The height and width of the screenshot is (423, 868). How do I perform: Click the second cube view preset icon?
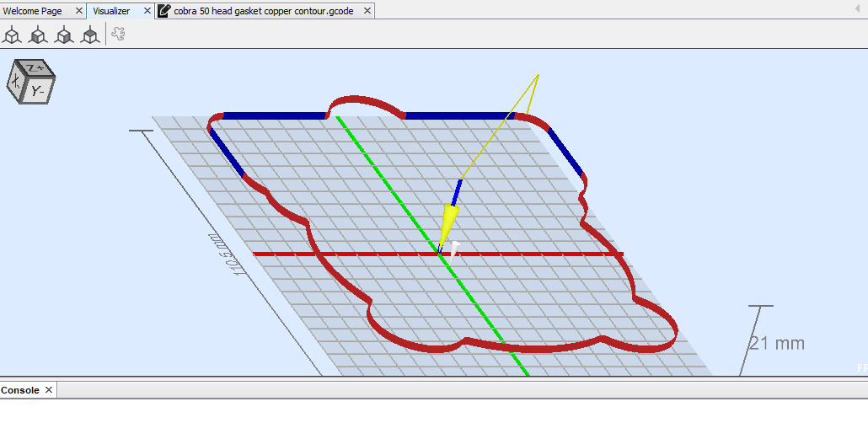coord(38,35)
